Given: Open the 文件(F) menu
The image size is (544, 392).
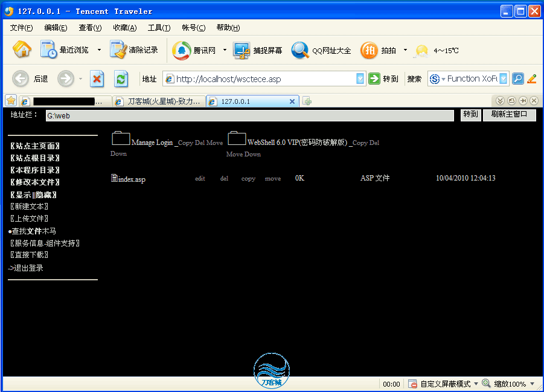Looking at the screenshot, I should pyautogui.click(x=22, y=28).
